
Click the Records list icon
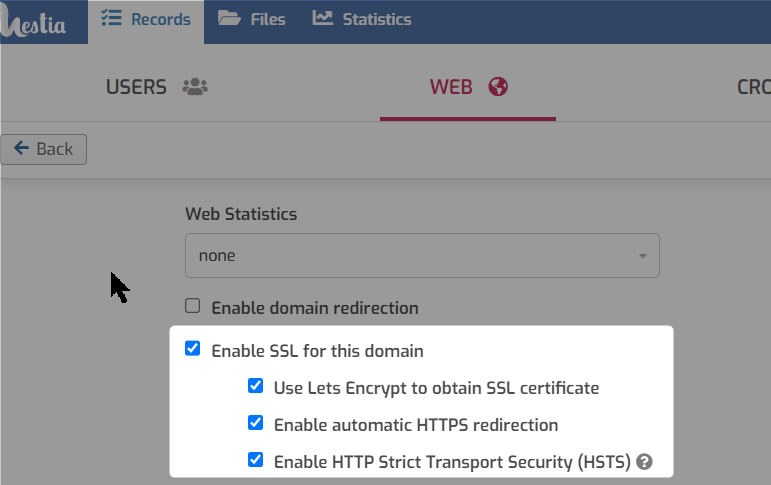tap(111, 18)
